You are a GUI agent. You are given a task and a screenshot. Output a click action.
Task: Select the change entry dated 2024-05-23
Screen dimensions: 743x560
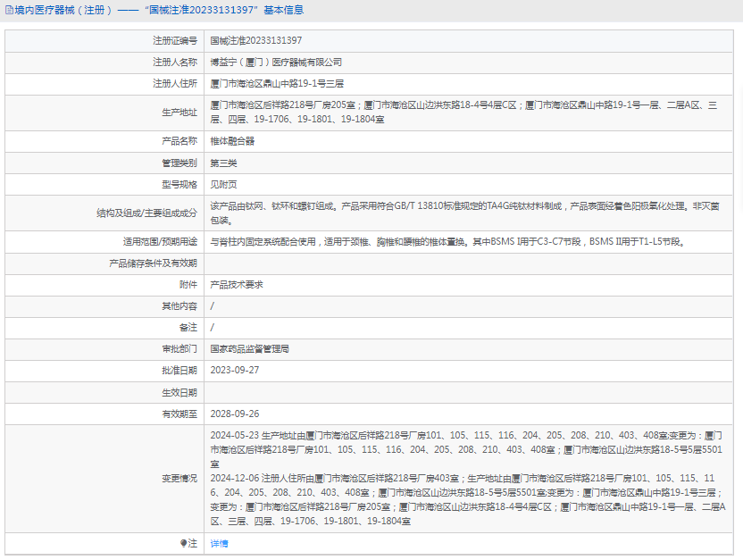pyautogui.click(x=466, y=449)
